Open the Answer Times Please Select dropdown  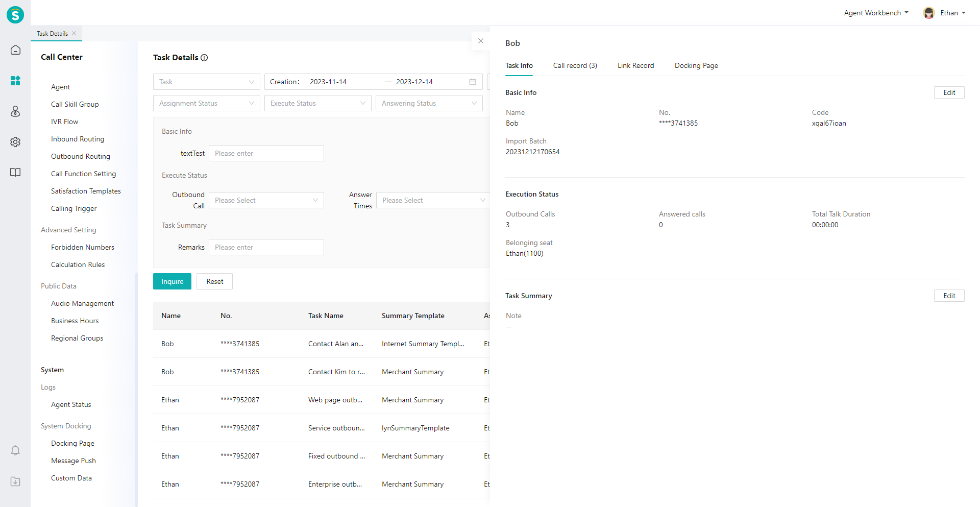point(434,200)
